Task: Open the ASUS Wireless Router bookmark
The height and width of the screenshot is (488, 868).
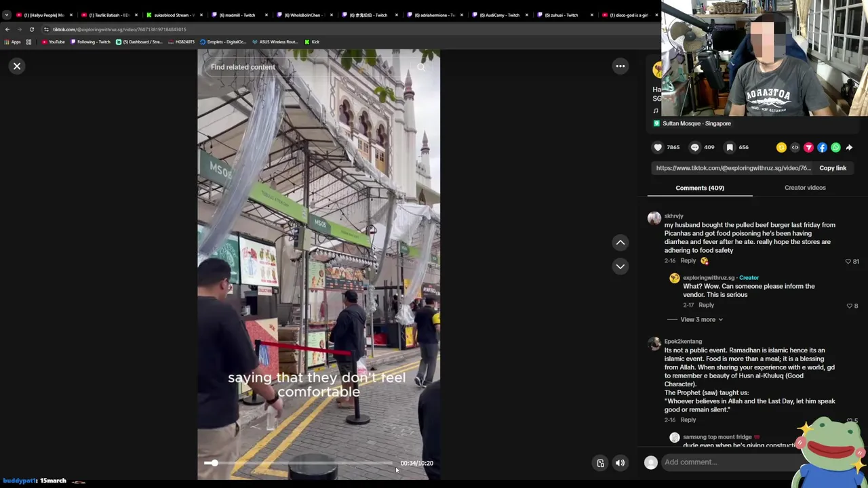Action: [275, 42]
